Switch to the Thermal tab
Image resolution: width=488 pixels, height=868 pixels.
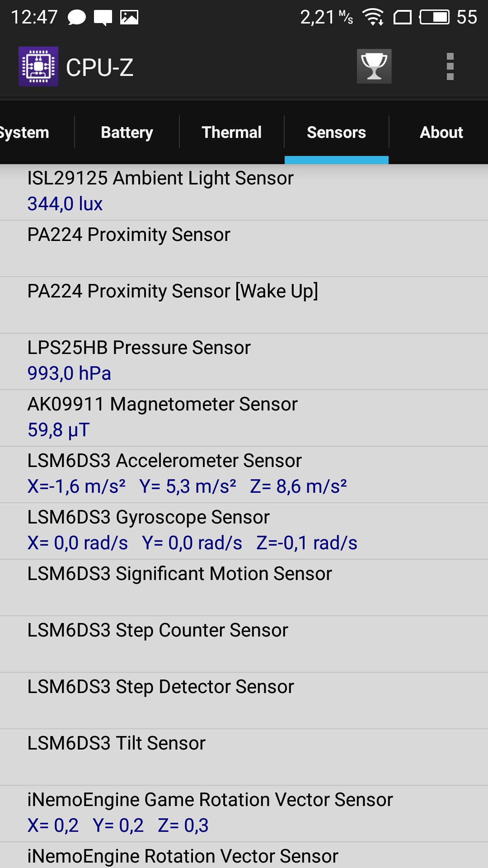[x=232, y=132]
